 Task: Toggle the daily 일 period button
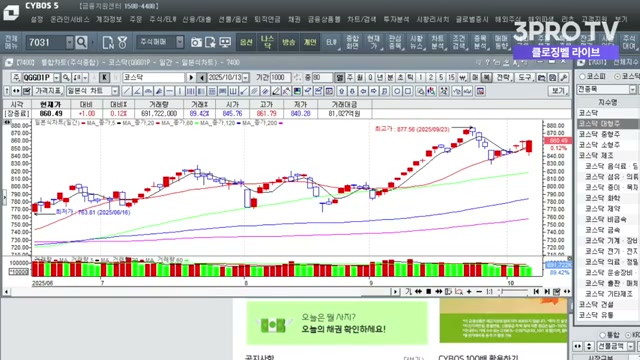340,77
